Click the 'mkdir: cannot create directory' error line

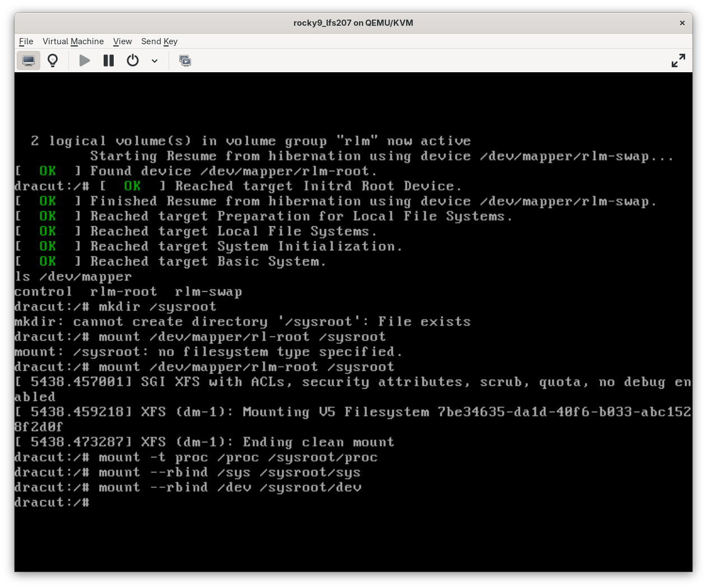coord(242,322)
